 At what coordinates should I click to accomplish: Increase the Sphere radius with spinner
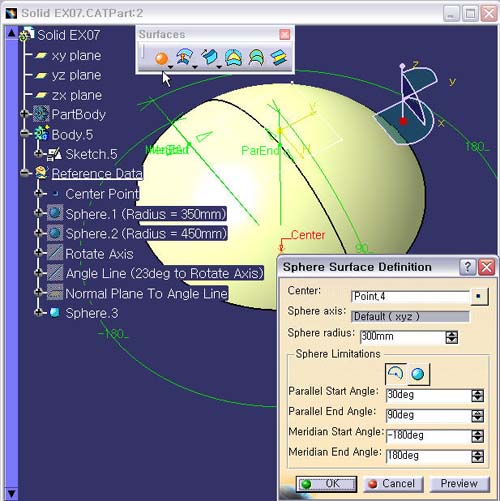pyautogui.click(x=451, y=334)
